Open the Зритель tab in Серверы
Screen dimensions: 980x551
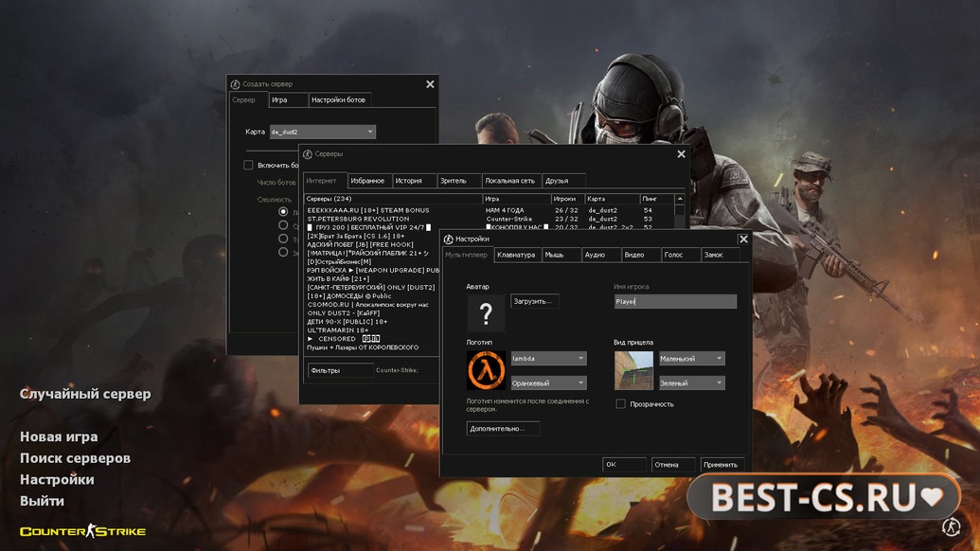458,181
